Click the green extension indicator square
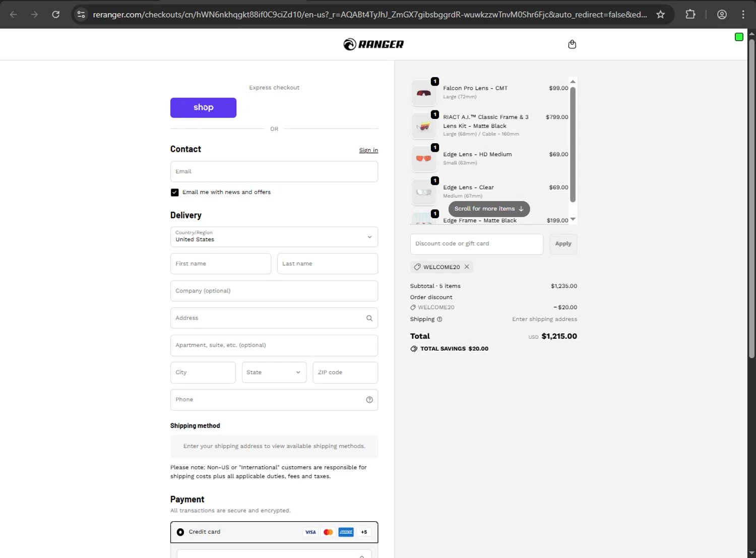This screenshot has width=756, height=558. click(739, 37)
